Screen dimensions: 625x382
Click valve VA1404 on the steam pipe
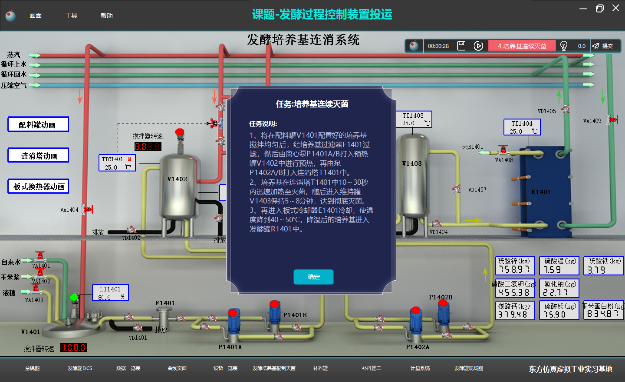[x=88, y=209]
